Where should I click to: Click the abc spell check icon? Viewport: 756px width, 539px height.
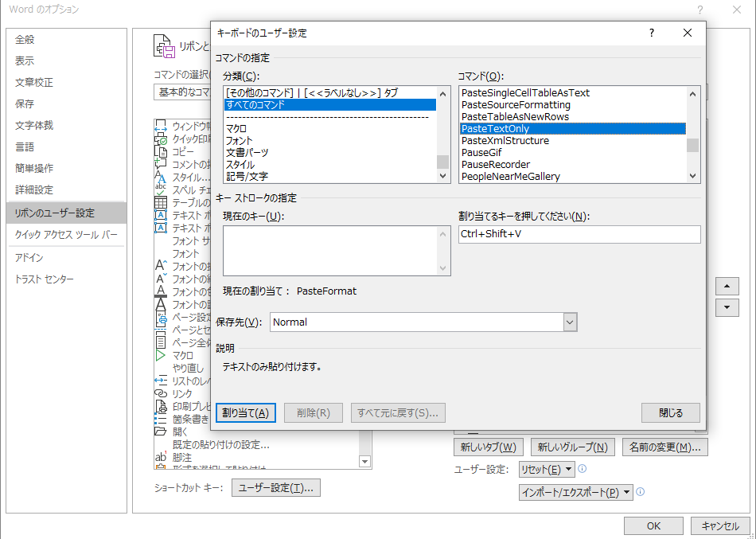[x=161, y=189]
